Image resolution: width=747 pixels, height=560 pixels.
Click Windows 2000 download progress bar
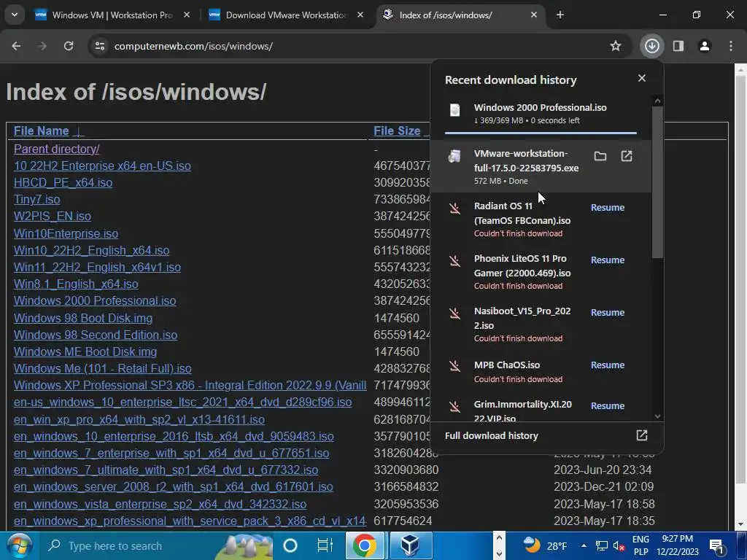pyautogui.click(x=541, y=133)
